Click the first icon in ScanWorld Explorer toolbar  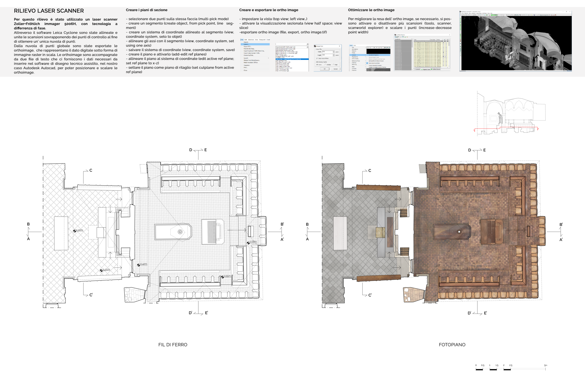pyautogui.click(x=395, y=37)
